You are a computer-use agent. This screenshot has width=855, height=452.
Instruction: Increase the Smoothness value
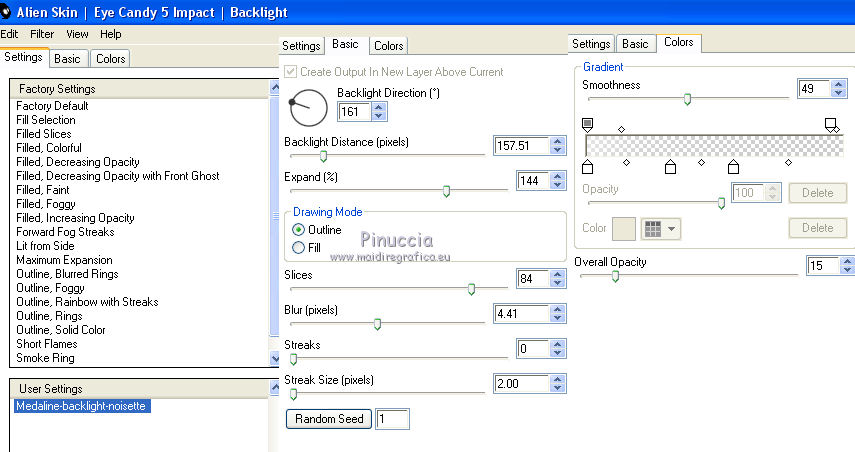coord(839,84)
